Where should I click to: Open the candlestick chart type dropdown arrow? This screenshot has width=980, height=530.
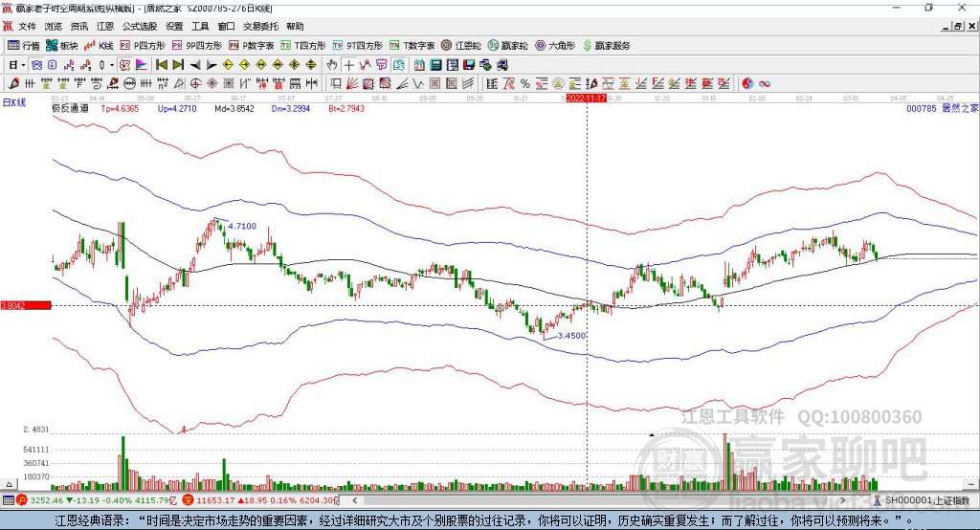pos(111,65)
